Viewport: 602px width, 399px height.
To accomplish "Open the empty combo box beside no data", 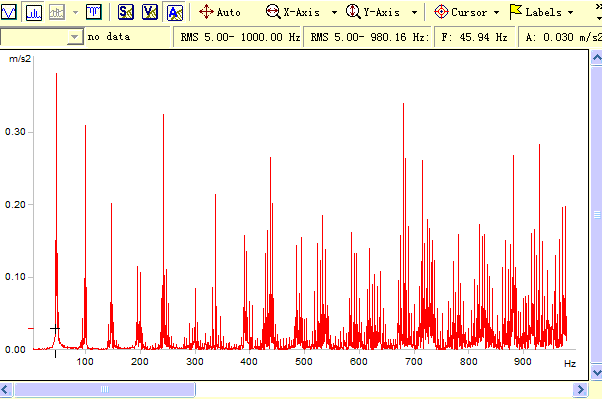I will [x=41, y=37].
